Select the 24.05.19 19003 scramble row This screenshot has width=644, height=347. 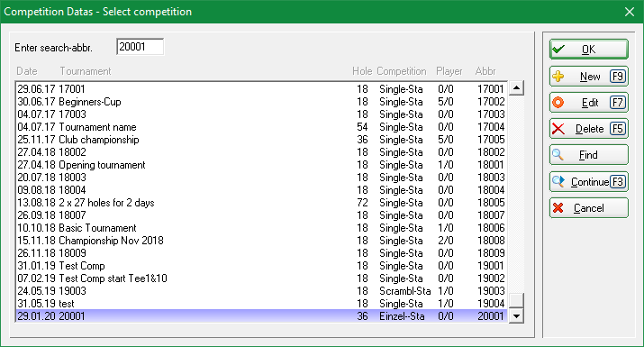[261, 291]
